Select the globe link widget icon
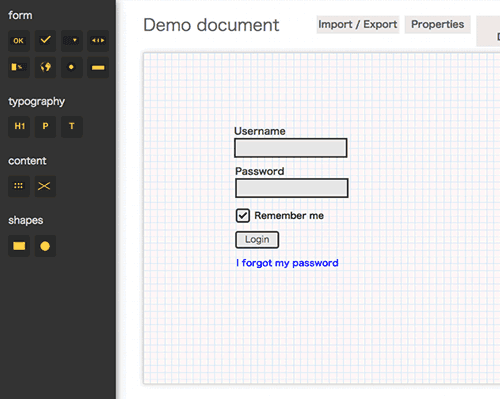This screenshot has width=500, height=399. pos(45,67)
